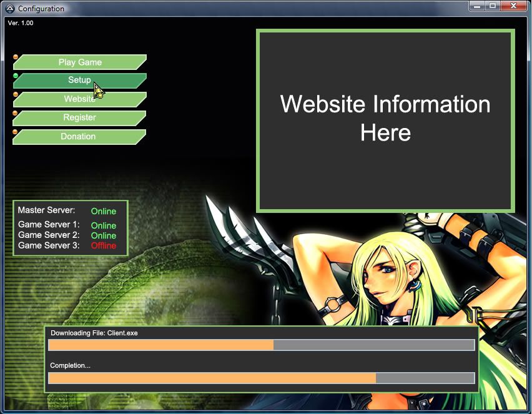
Task: Click the Configuration title text
Action: coord(41,9)
